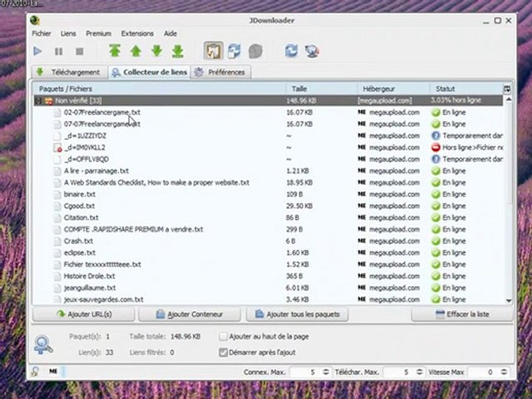Viewport: 532px width, 399px height.
Task: Adjust Connex. Max. spinner arrows
Action: point(326,372)
